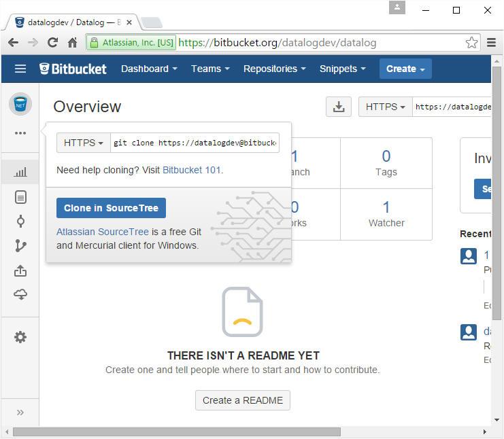Click the Create a README button

point(243,400)
